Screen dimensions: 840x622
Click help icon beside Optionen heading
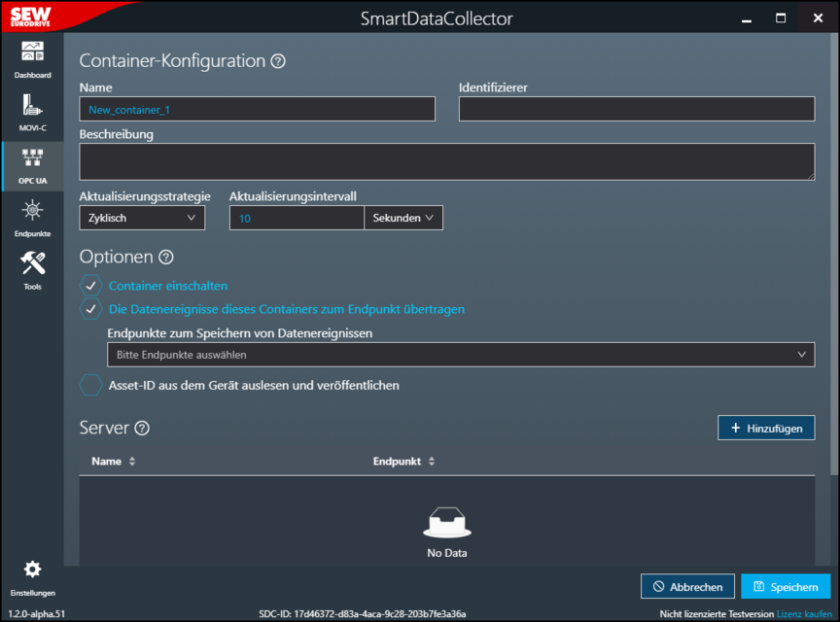[x=165, y=258]
